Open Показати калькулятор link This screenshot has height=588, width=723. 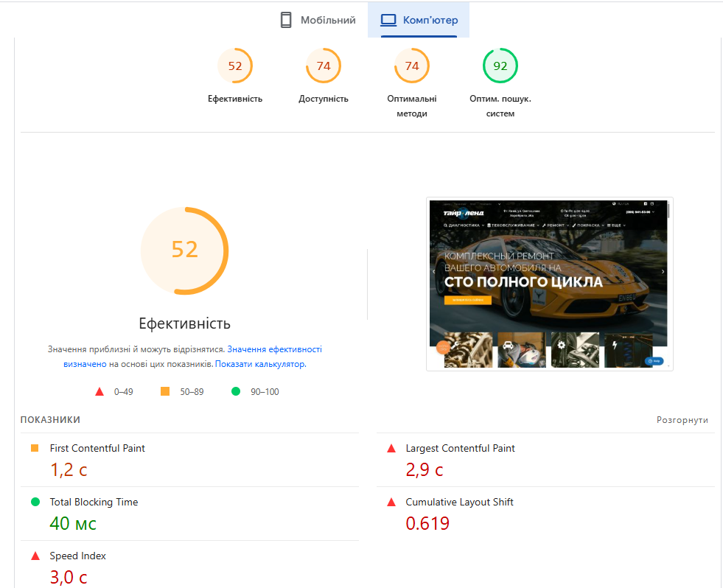click(x=260, y=364)
